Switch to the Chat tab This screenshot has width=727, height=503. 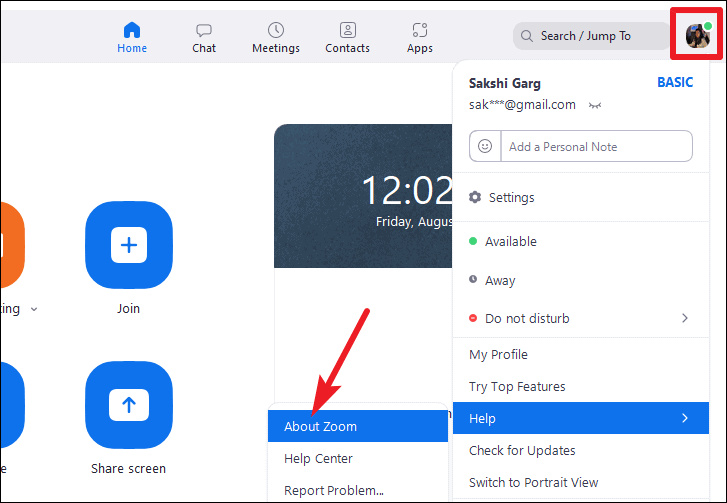coord(204,38)
